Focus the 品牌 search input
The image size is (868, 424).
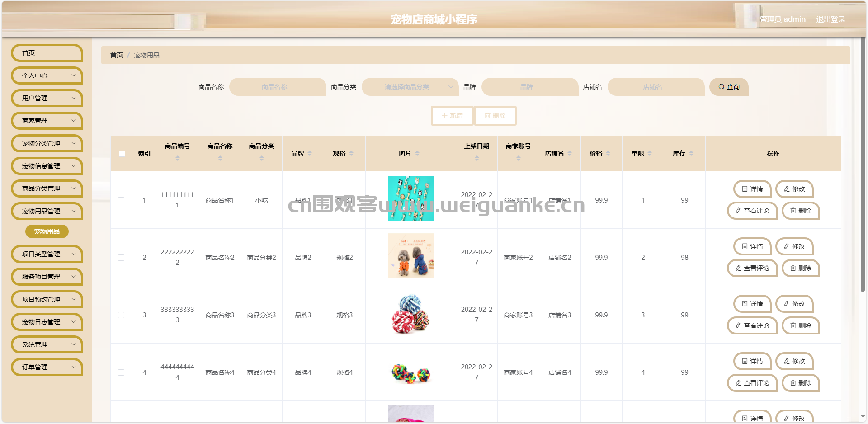(x=530, y=87)
